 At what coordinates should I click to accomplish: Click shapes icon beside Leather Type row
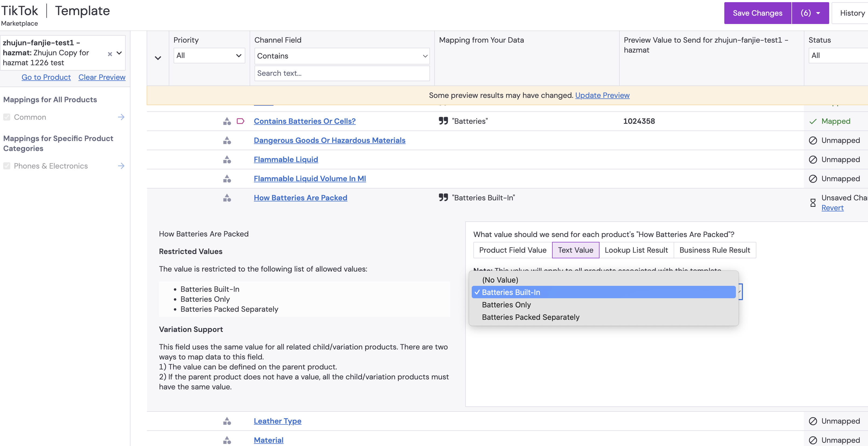pyautogui.click(x=227, y=421)
